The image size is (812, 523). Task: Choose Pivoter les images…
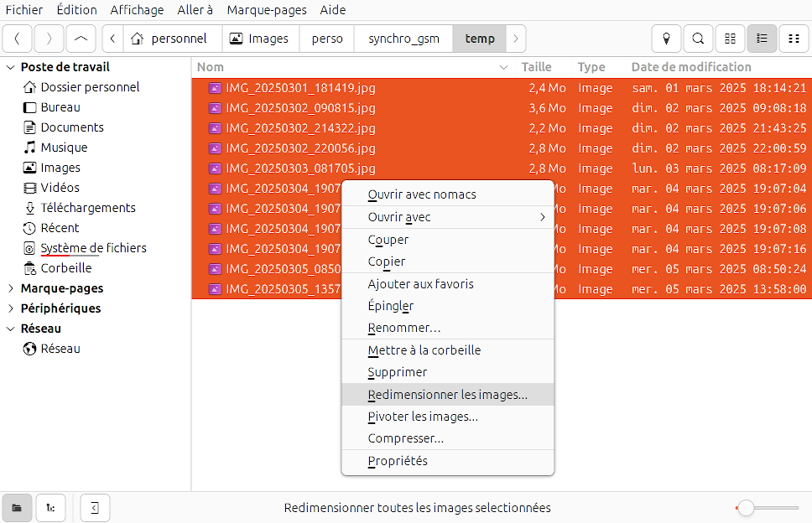point(448,417)
